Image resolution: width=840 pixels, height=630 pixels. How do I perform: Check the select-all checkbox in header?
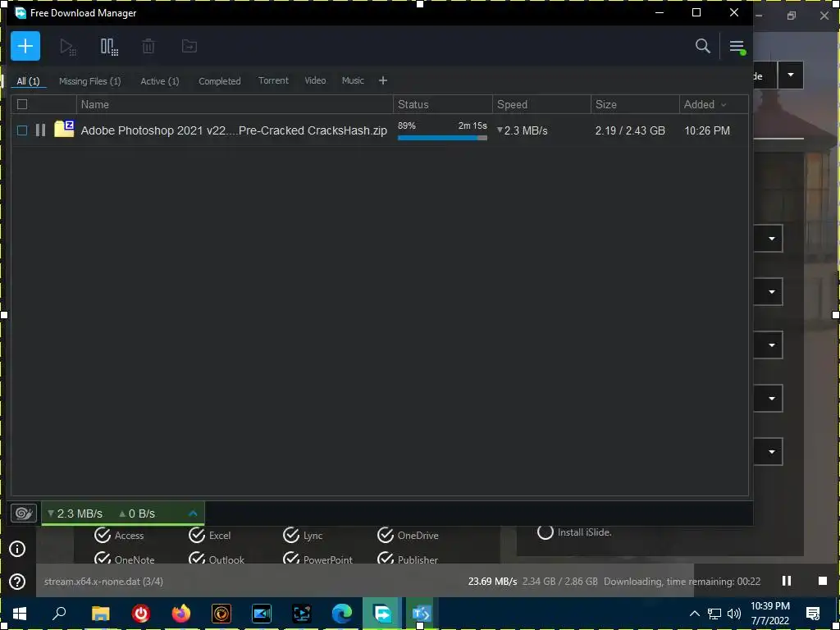tap(22, 104)
